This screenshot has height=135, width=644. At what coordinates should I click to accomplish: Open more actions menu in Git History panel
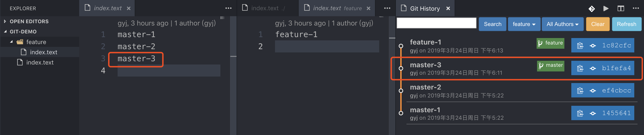click(x=636, y=8)
